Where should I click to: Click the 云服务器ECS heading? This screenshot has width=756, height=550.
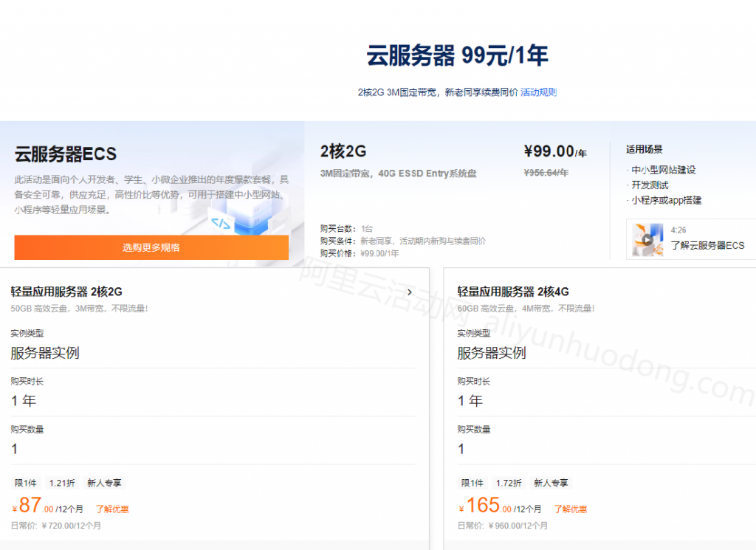point(66,154)
